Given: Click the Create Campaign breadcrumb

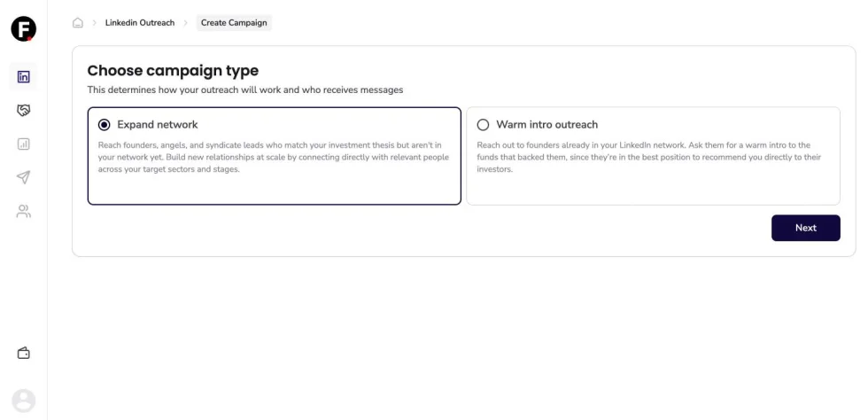Looking at the screenshot, I should 234,23.
